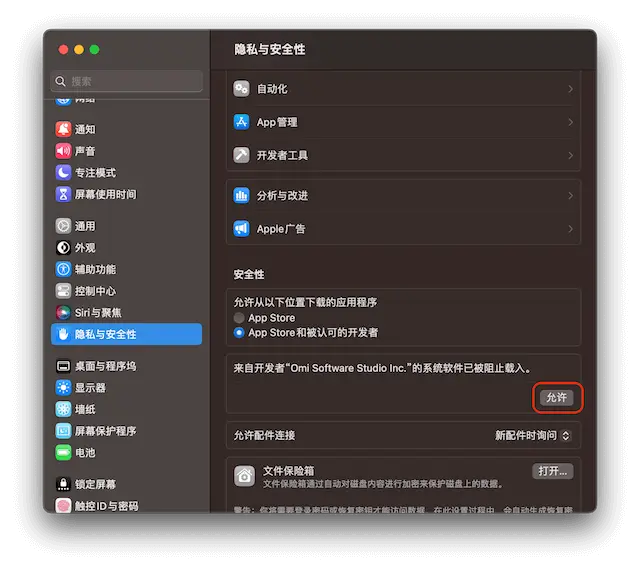
Task: Open Focus mode via moon icon
Action: (64, 172)
